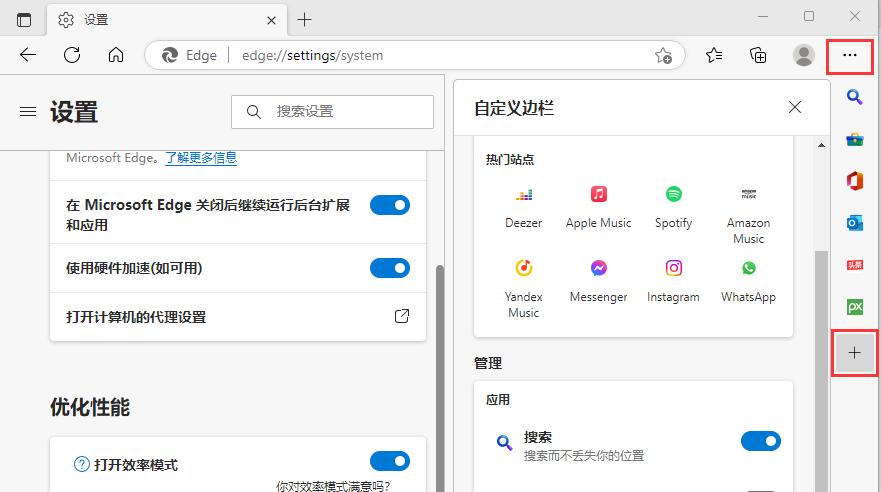Image resolution: width=881 pixels, height=492 pixels.
Task: Open proxy settings external link icon
Action: tap(402, 316)
